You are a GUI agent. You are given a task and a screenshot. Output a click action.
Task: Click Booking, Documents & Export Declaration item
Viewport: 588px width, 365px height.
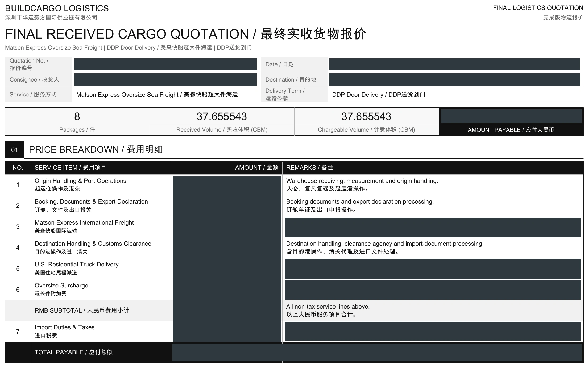click(91, 205)
